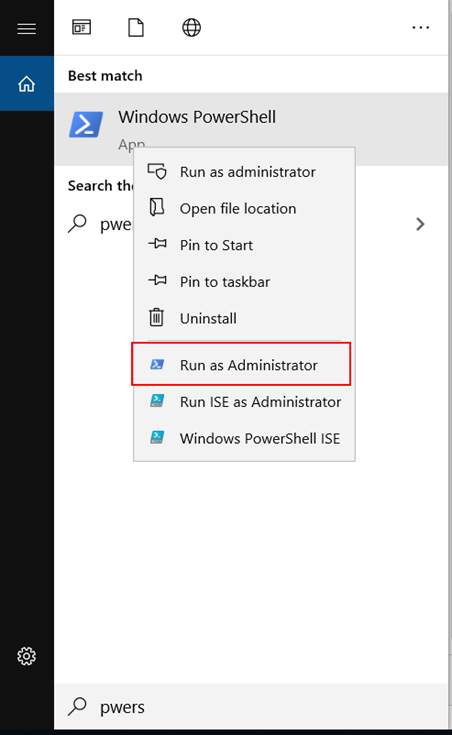Click the folder icon for Open file location
The image size is (452, 735).
(157, 207)
